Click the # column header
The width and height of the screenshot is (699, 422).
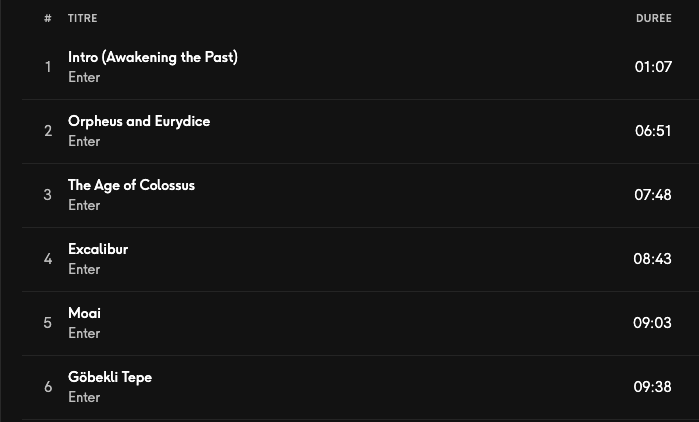[x=47, y=18]
